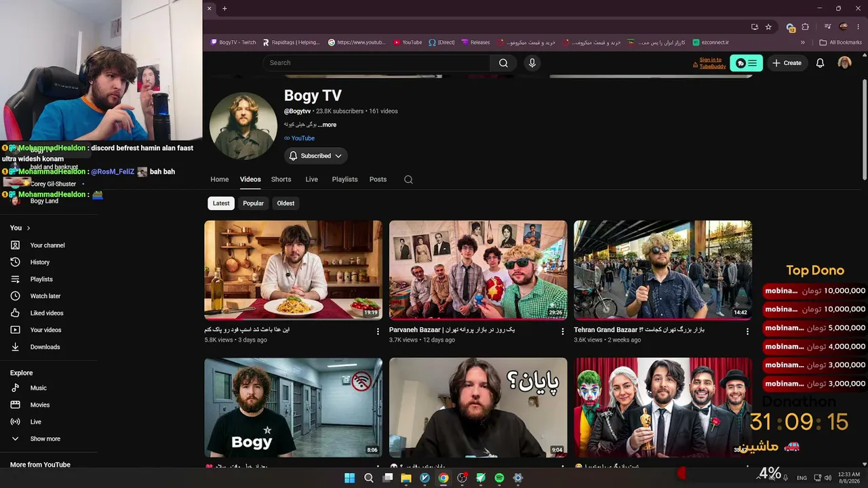Open the ezconnect.ir bookmark
The width and height of the screenshot is (868, 488).
coord(710,42)
